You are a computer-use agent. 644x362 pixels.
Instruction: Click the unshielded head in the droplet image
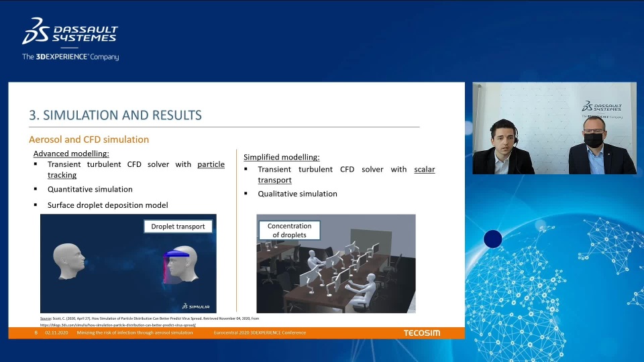pyautogui.click(x=69, y=261)
